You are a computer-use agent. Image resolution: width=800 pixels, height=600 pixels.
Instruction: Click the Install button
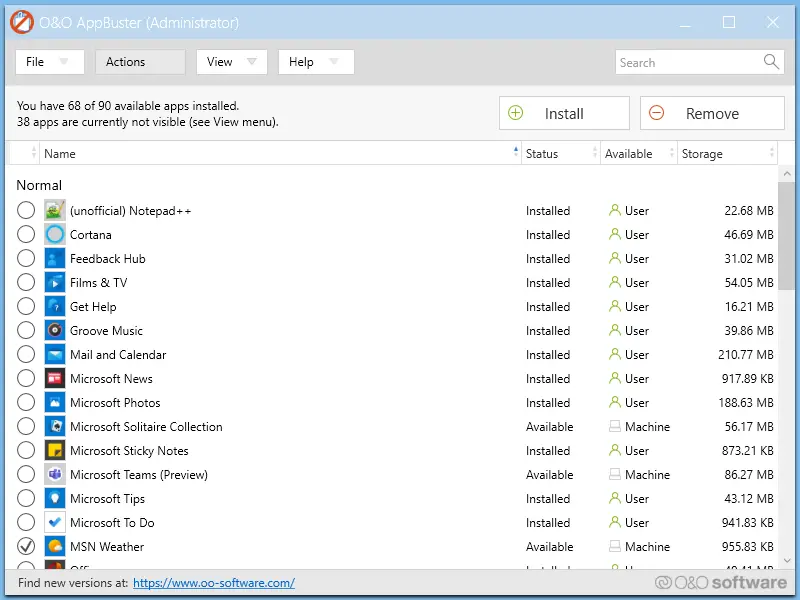point(564,113)
